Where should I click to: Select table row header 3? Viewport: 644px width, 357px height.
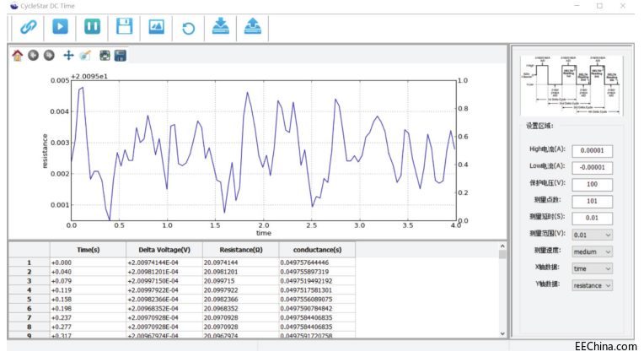tap(30, 281)
